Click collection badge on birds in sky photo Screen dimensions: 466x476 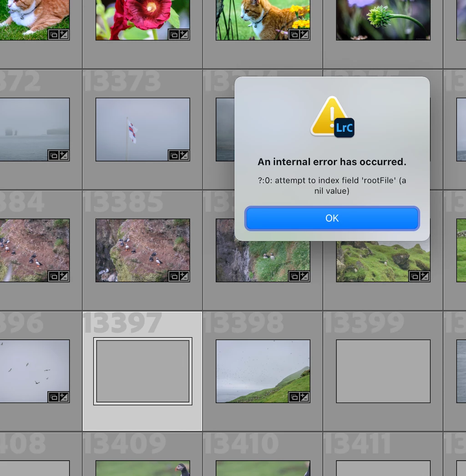click(53, 397)
